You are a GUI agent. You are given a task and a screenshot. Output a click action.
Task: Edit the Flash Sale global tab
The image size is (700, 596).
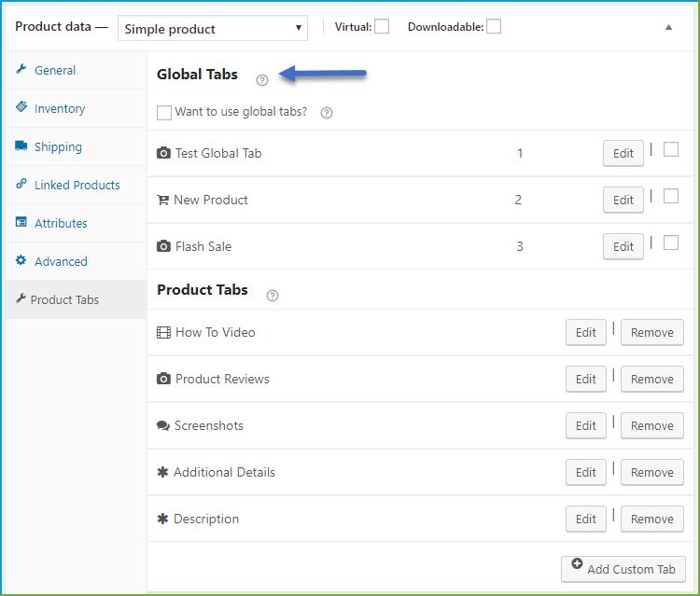coord(623,246)
